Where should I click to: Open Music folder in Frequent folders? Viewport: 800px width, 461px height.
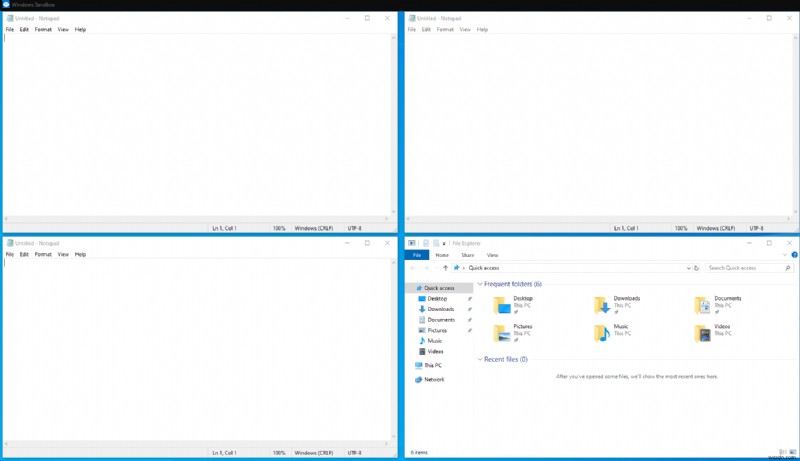point(612,332)
